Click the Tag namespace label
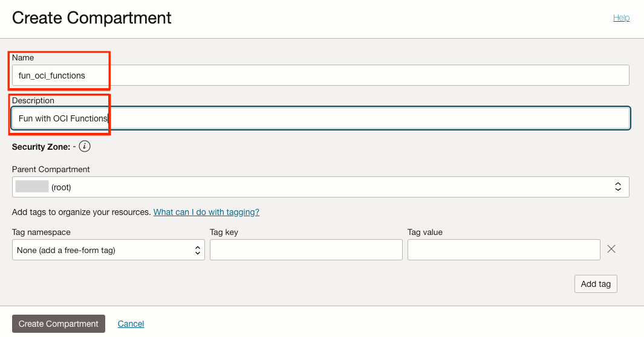The height and width of the screenshot is (337, 644). 41,232
